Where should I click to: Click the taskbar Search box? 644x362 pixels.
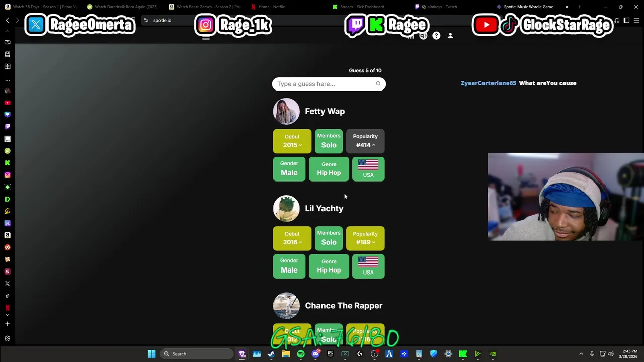[197, 354]
